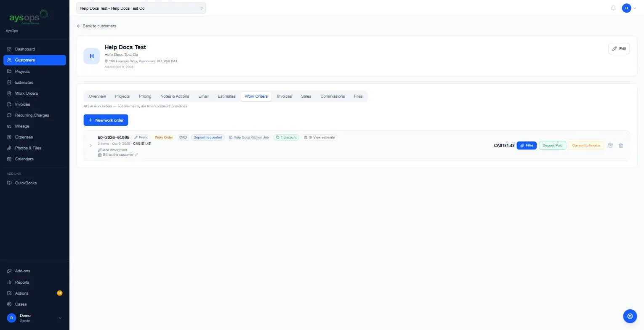Click the New work order button
The width and height of the screenshot is (644, 330).
106,120
